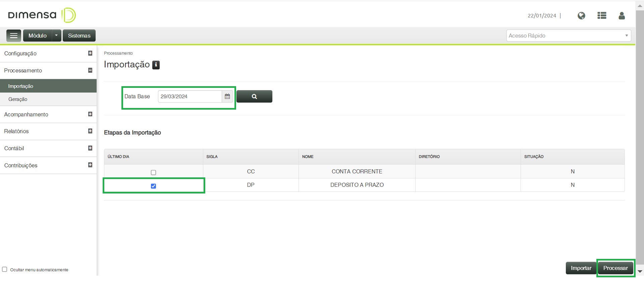Click the Dimensa logo

pos(42,15)
